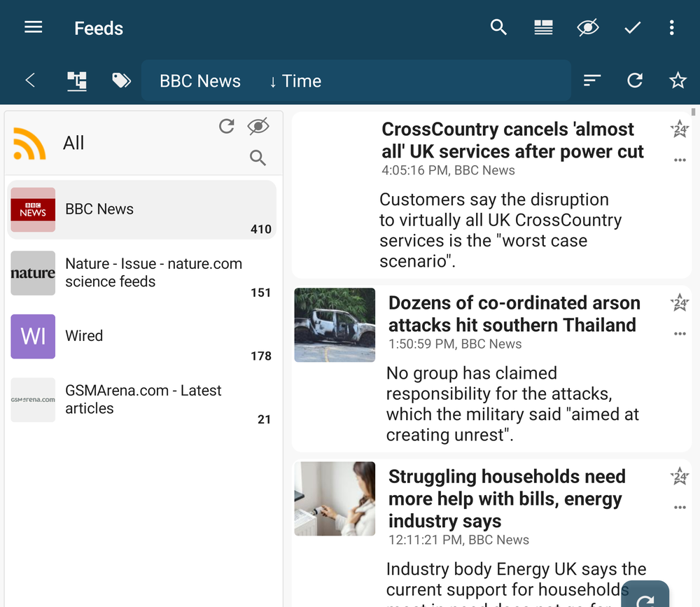Click the 4:05:16 PM, BBC News timestamp
This screenshot has height=607, width=700.
point(448,170)
